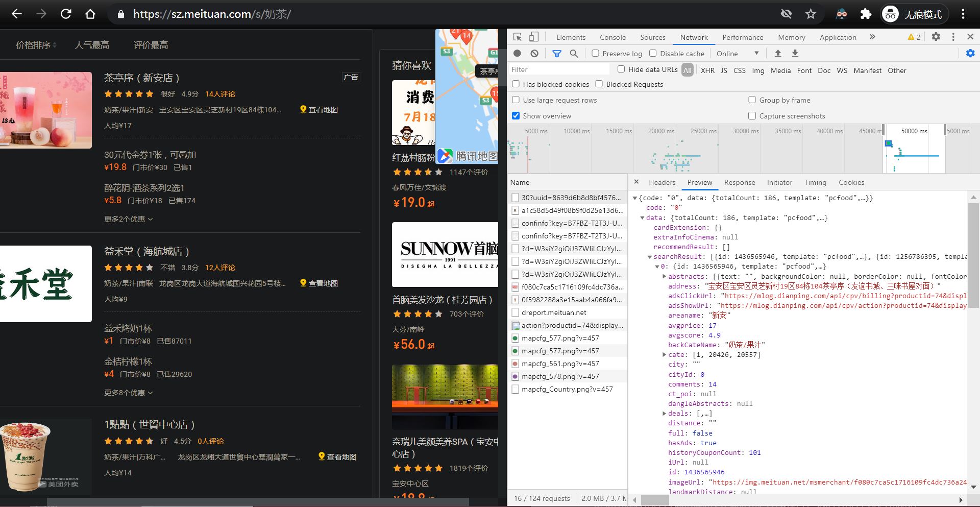Open the Timing tab
This screenshot has width=980, height=507.
[x=815, y=182]
